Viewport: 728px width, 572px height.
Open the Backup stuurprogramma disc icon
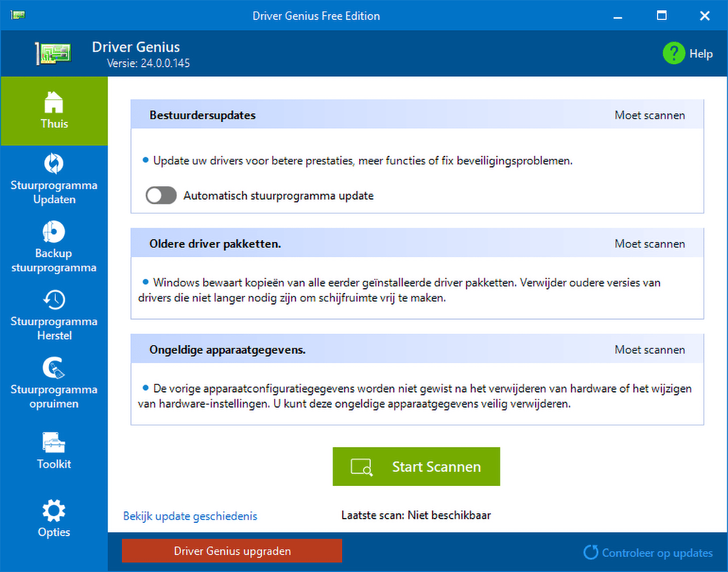(x=54, y=232)
